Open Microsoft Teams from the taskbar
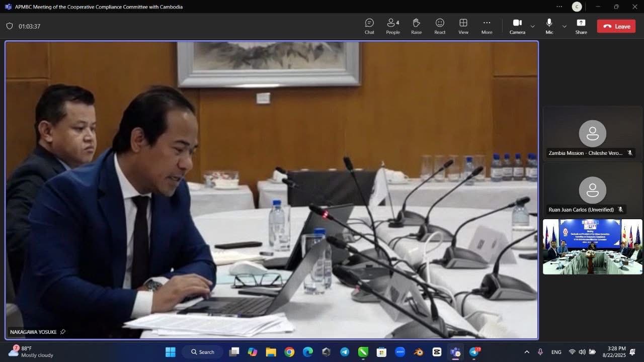644x362 pixels. (x=455, y=352)
